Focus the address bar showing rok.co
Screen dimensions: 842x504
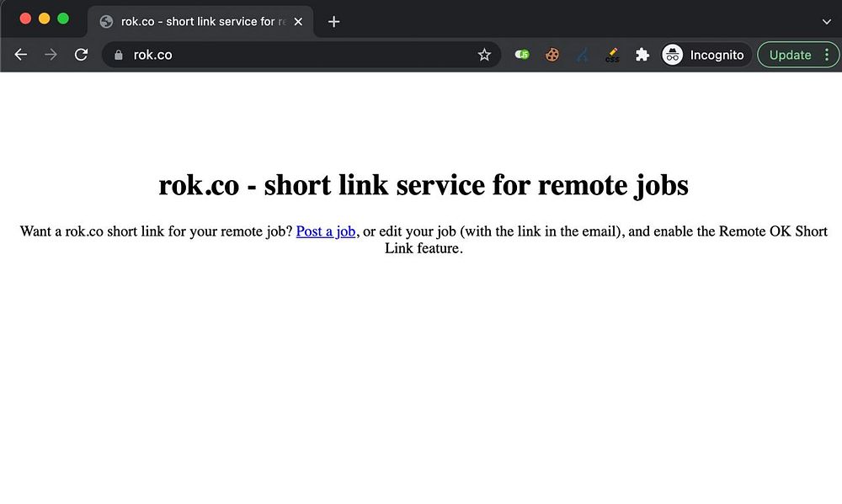(301, 55)
